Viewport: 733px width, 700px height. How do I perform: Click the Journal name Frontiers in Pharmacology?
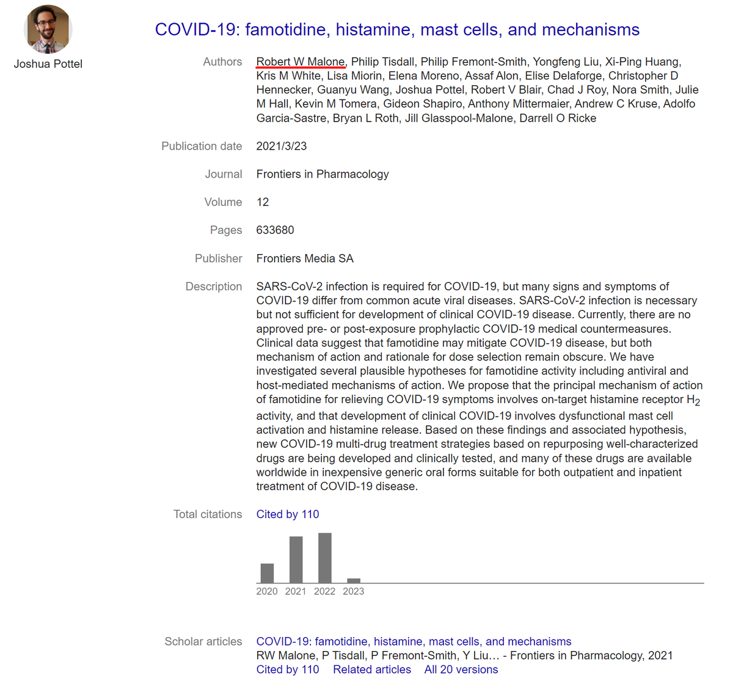tap(323, 173)
